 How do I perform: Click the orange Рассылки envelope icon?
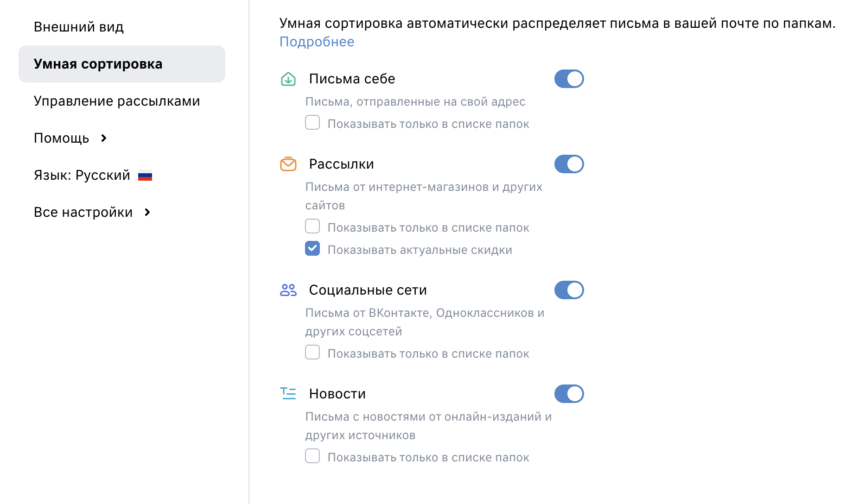point(288,164)
